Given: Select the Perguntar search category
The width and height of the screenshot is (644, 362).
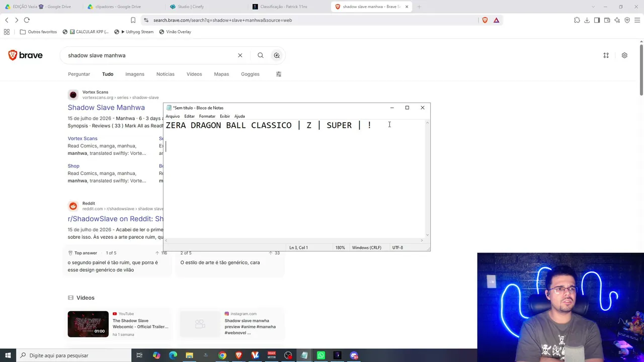Looking at the screenshot, I should point(79,74).
